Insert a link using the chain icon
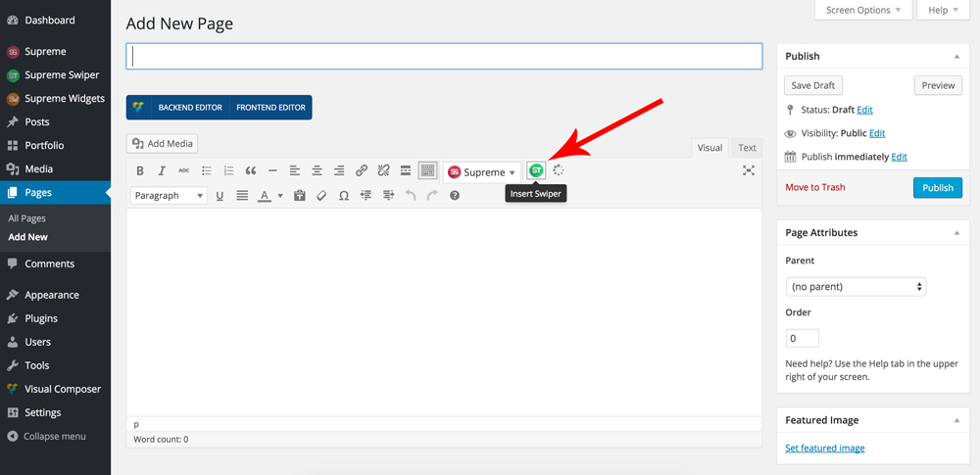 coord(362,171)
